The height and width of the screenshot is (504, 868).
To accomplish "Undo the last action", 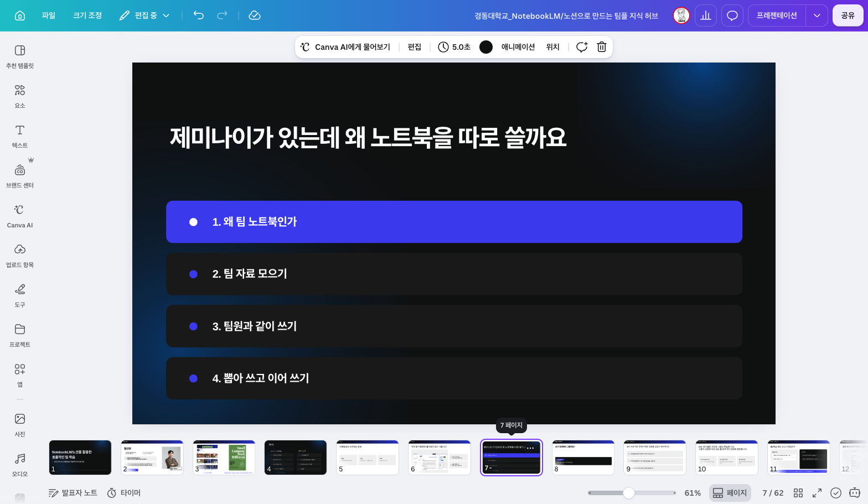I will [x=199, y=15].
